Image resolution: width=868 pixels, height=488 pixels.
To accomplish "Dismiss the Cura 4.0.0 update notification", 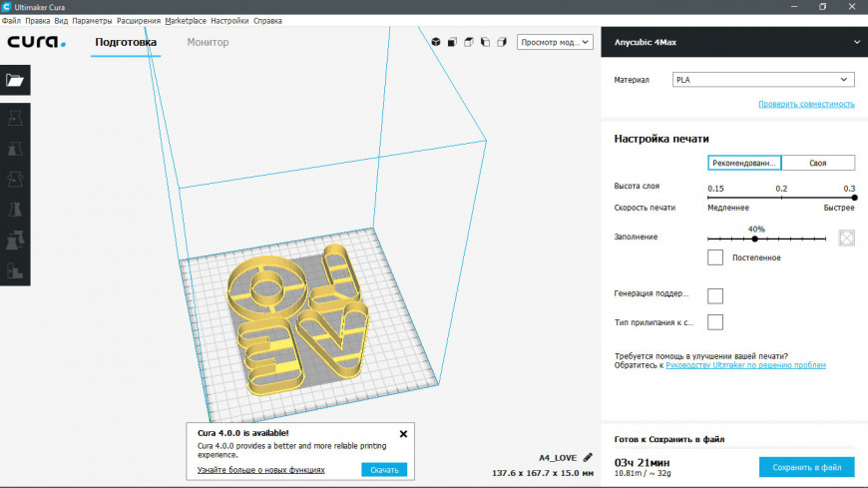I will [x=403, y=434].
